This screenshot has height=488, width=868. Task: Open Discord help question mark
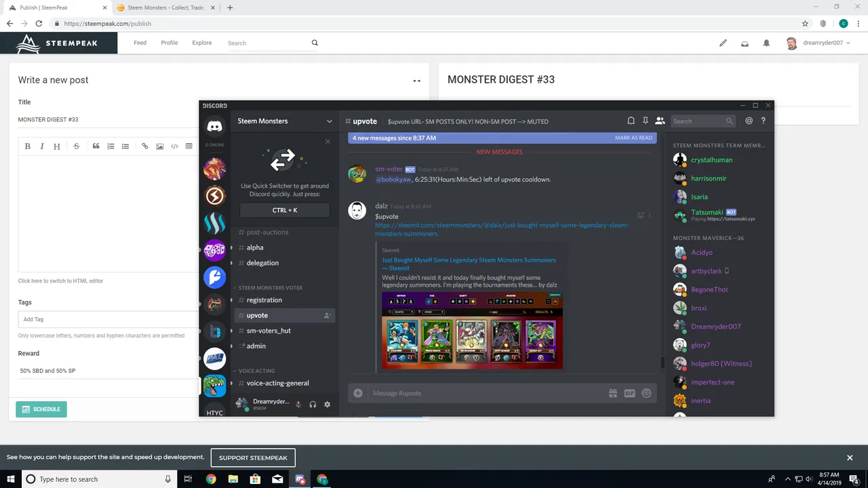(x=763, y=121)
